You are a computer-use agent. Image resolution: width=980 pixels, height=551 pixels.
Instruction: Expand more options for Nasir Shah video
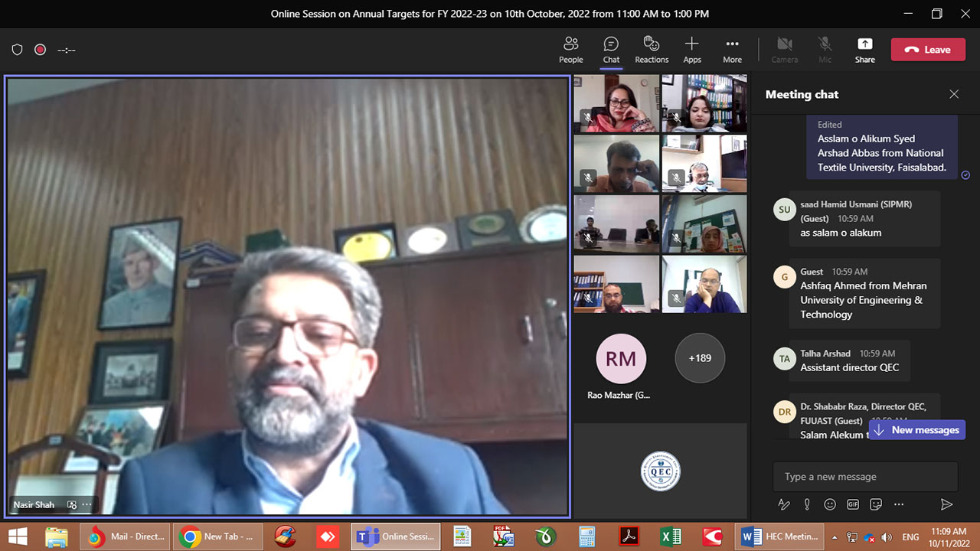coord(87,505)
